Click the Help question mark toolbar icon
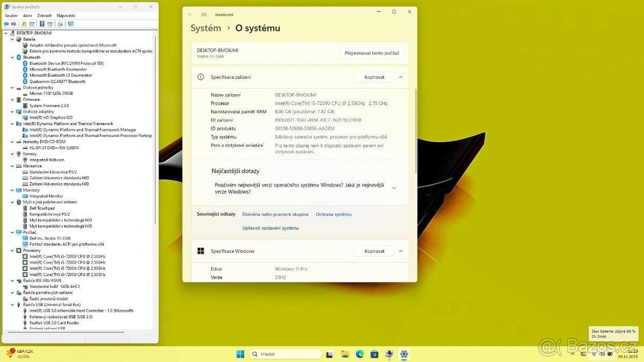 pos(42,24)
